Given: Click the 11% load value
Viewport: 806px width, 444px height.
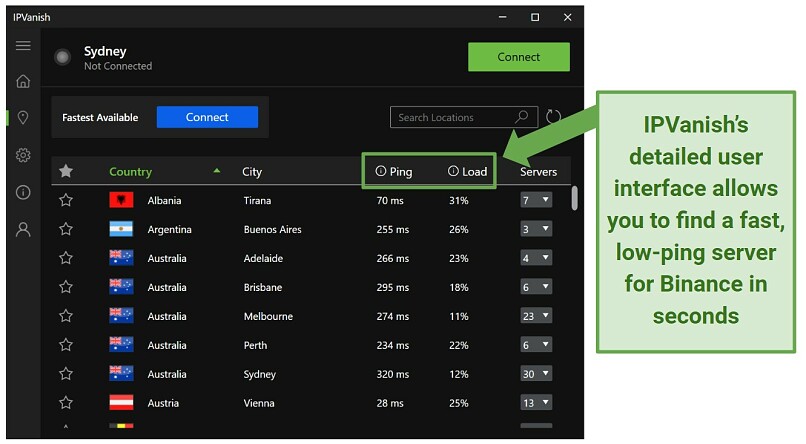Looking at the screenshot, I should point(459,316).
